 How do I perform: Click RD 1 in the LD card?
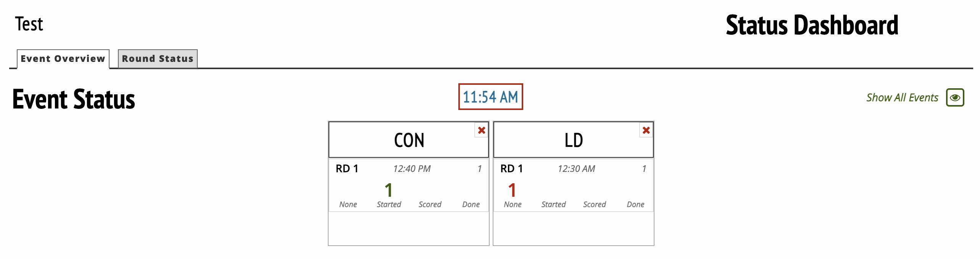[511, 168]
